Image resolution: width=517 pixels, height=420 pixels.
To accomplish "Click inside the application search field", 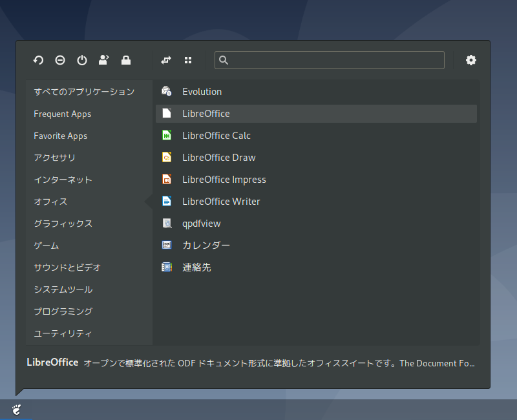I will pyautogui.click(x=330, y=60).
